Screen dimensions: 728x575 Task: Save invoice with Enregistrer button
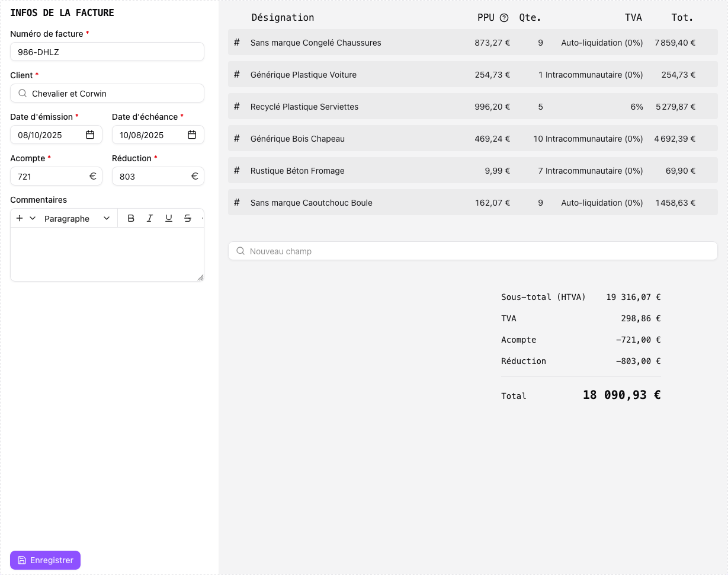45,560
